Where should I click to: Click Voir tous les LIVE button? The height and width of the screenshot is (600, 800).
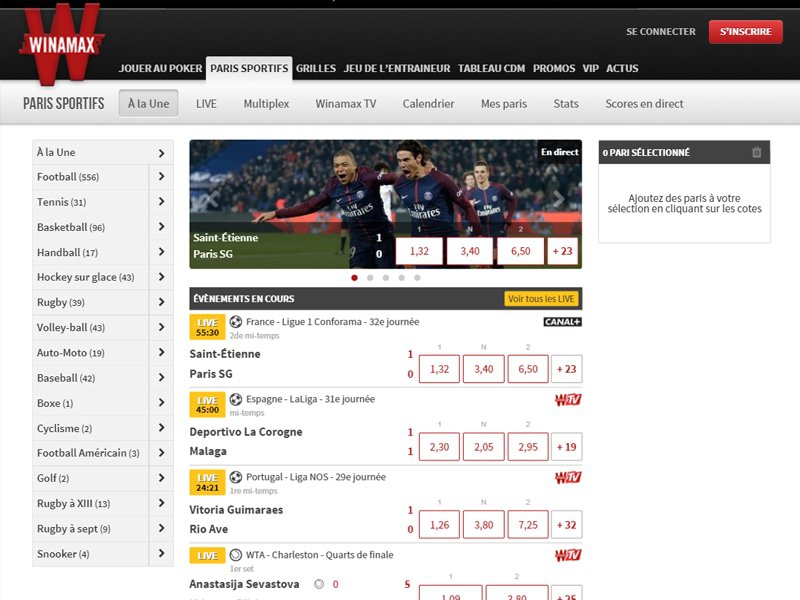(542, 299)
